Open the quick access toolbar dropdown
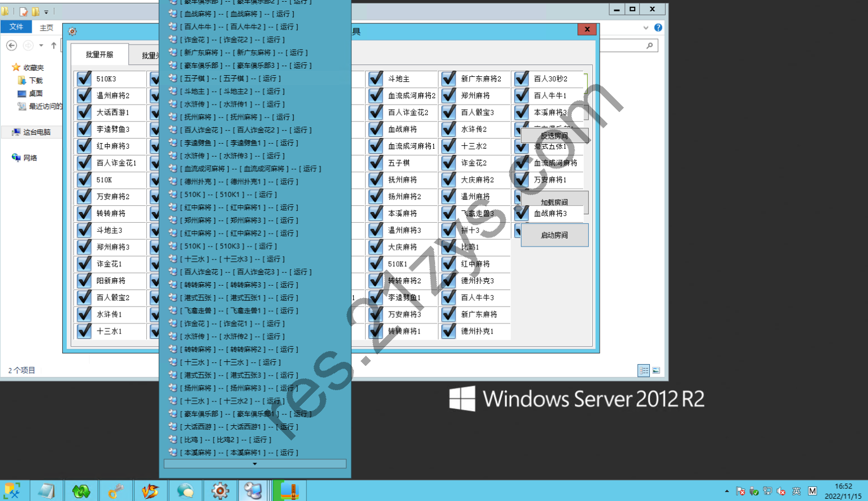868x501 pixels. pos(46,11)
